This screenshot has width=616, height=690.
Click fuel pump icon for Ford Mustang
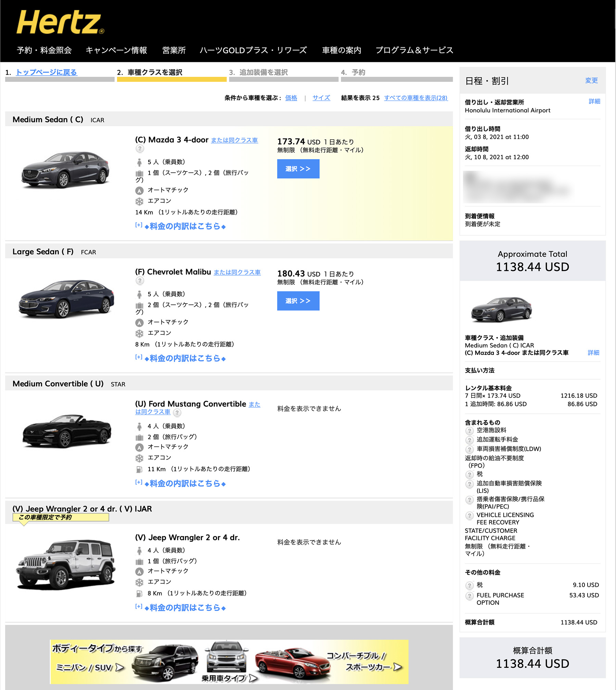tap(139, 469)
